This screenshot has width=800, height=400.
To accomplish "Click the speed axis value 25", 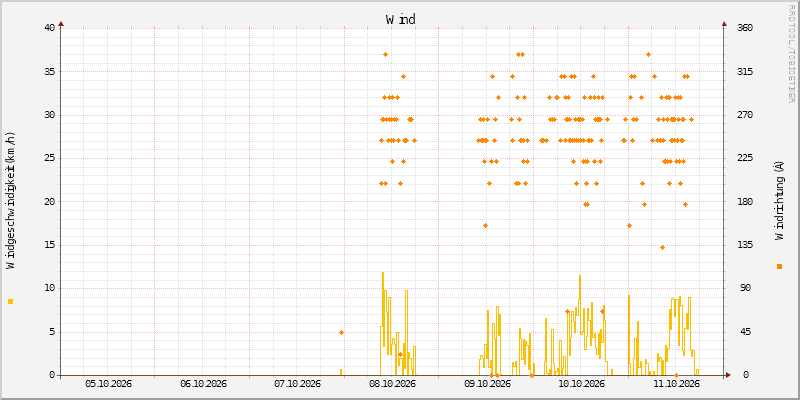I will (49, 158).
